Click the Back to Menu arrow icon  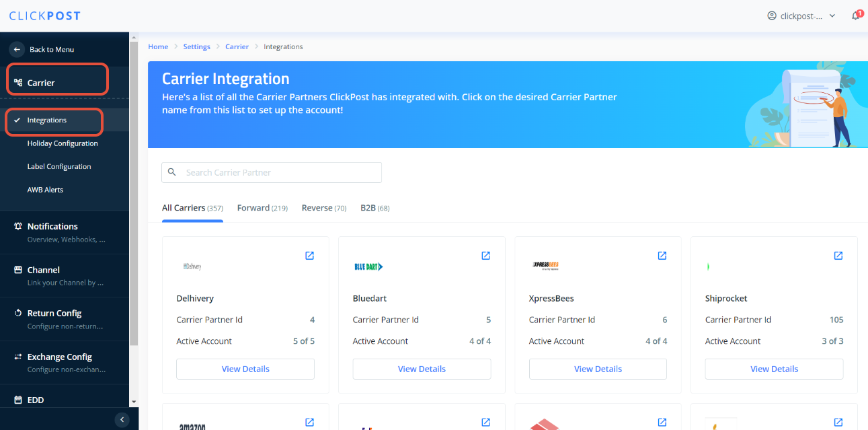coord(17,49)
